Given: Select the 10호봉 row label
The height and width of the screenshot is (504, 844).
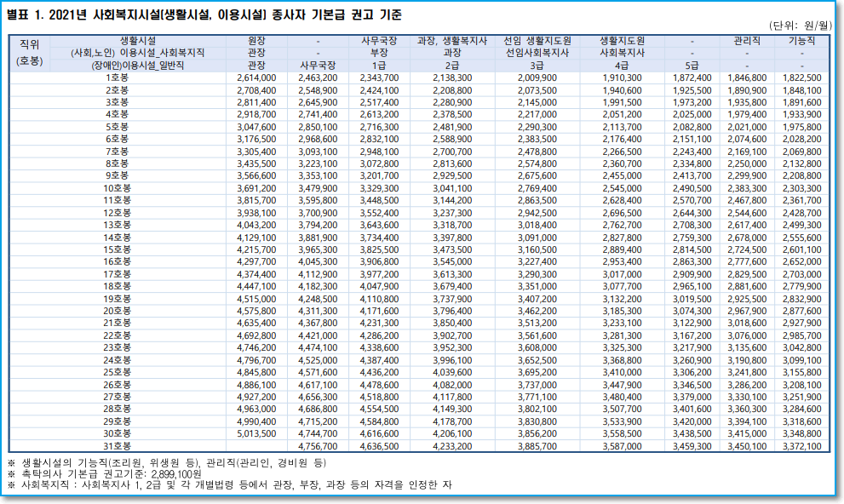Looking at the screenshot, I should coord(117,188).
